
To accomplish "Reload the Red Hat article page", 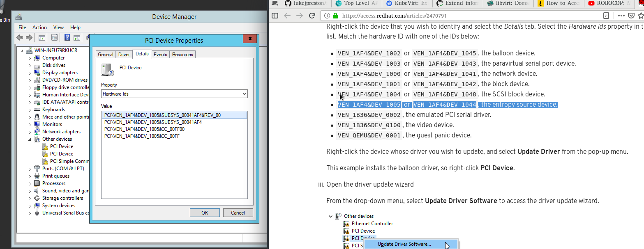I will pos(312,16).
